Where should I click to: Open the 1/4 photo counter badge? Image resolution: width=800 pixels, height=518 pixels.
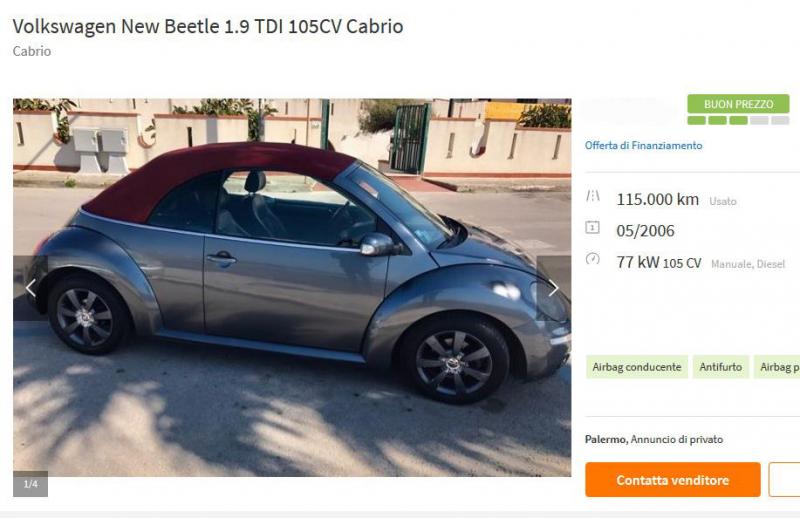click(x=31, y=484)
